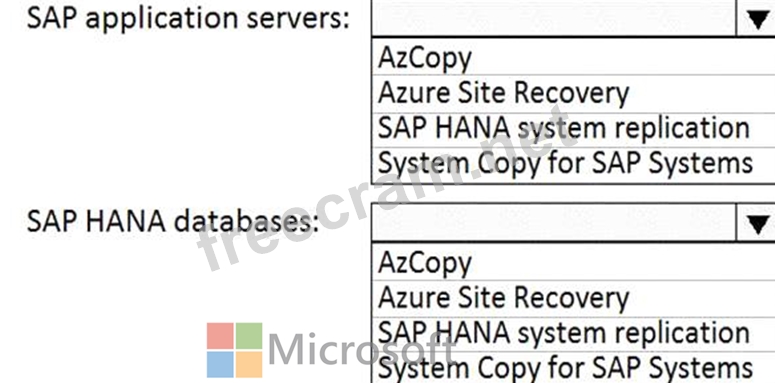Click the Microsoft four-square logo icon
Screen dimensions: 775x383
pyautogui.click(x=234, y=350)
